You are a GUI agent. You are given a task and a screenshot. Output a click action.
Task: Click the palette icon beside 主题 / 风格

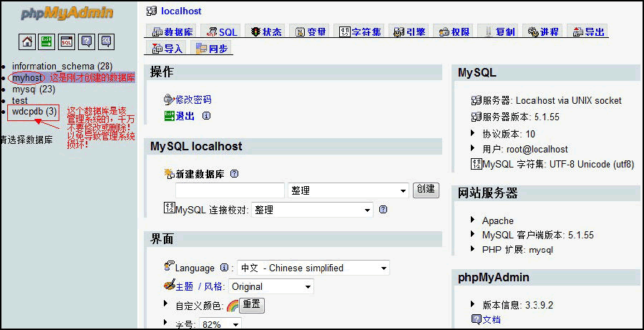pos(169,285)
